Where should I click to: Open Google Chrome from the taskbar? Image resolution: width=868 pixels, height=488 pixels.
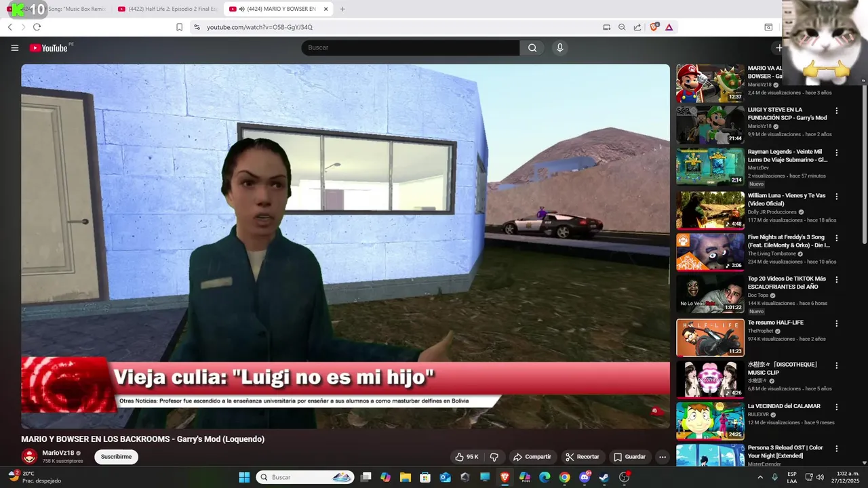coord(564,477)
